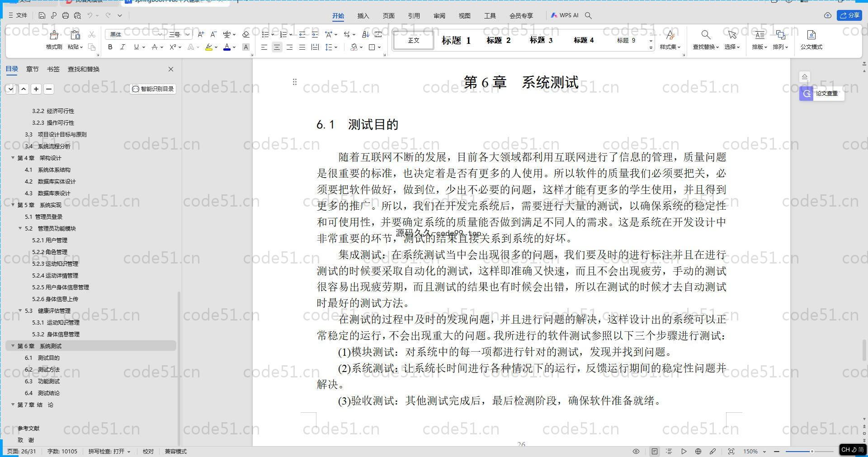Click the 智能识别目录 button

(x=153, y=89)
